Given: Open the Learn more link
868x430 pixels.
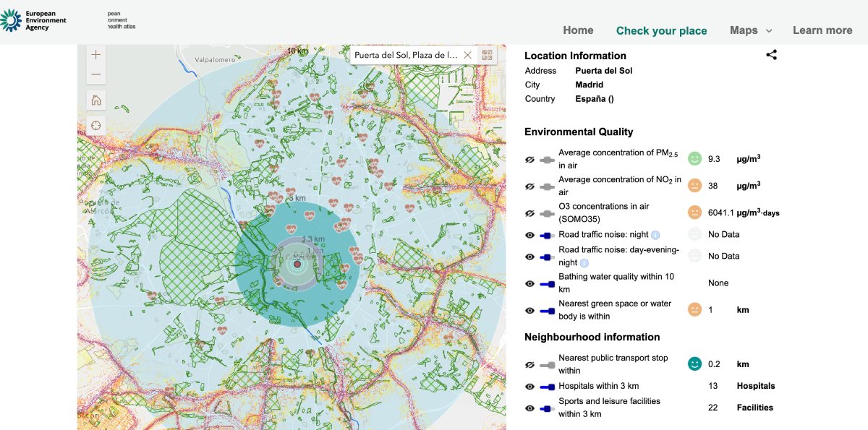Looking at the screenshot, I should 822,30.
